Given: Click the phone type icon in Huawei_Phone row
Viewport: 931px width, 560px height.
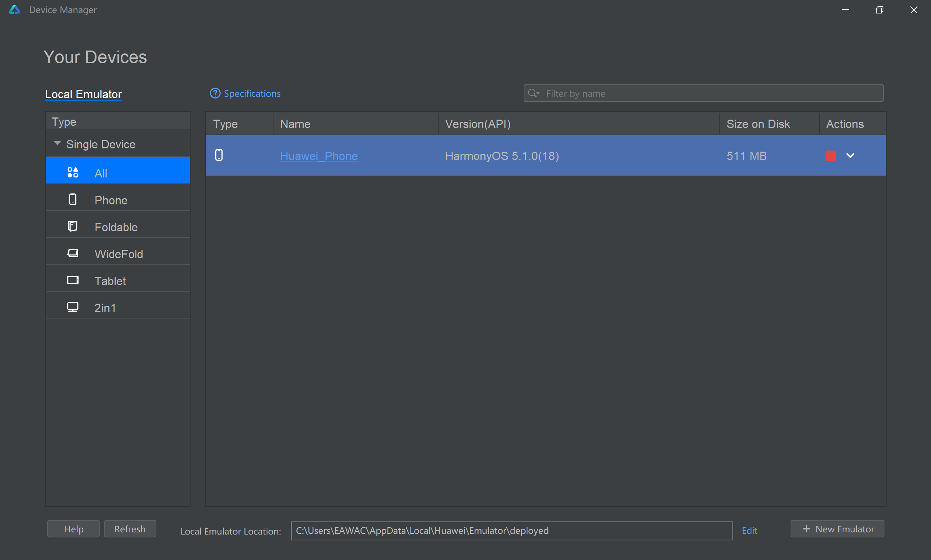Looking at the screenshot, I should [x=219, y=155].
